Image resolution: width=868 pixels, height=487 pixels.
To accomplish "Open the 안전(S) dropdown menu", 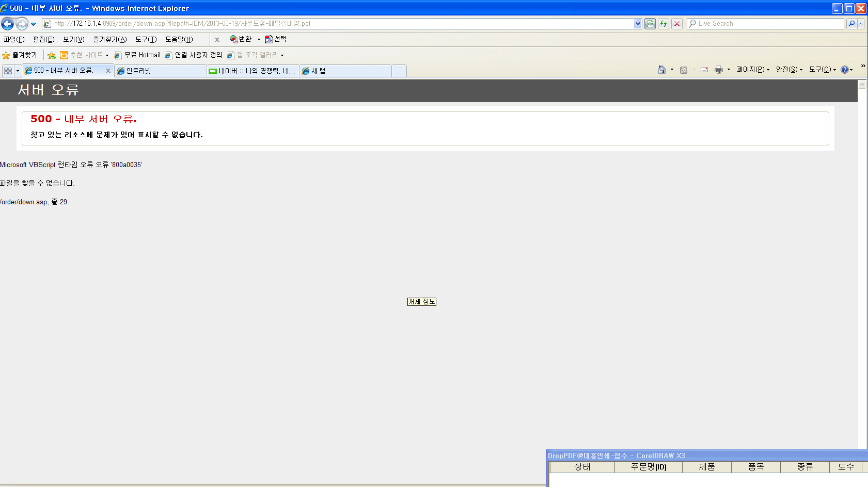I will pos(788,70).
